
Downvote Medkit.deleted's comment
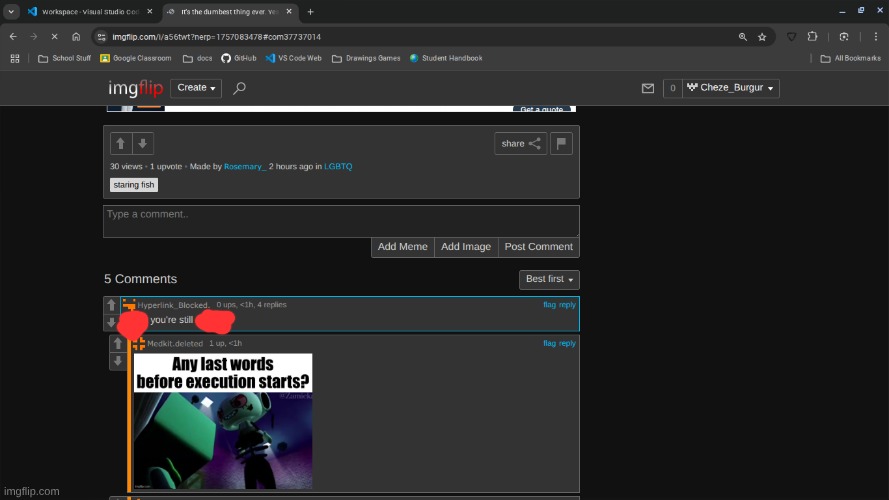118,361
